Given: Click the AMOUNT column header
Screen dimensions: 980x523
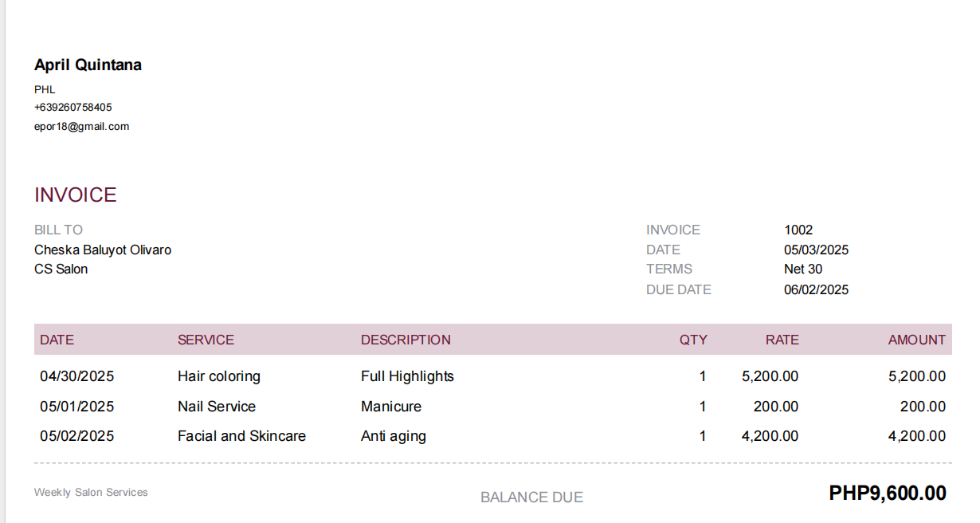Looking at the screenshot, I should pyautogui.click(x=916, y=340).
